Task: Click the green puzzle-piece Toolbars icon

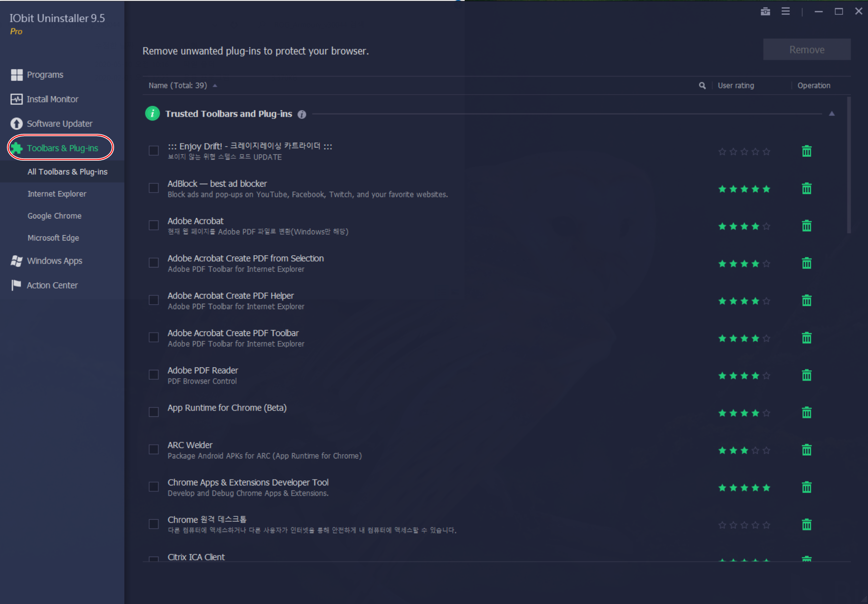Action: [17, 148]
